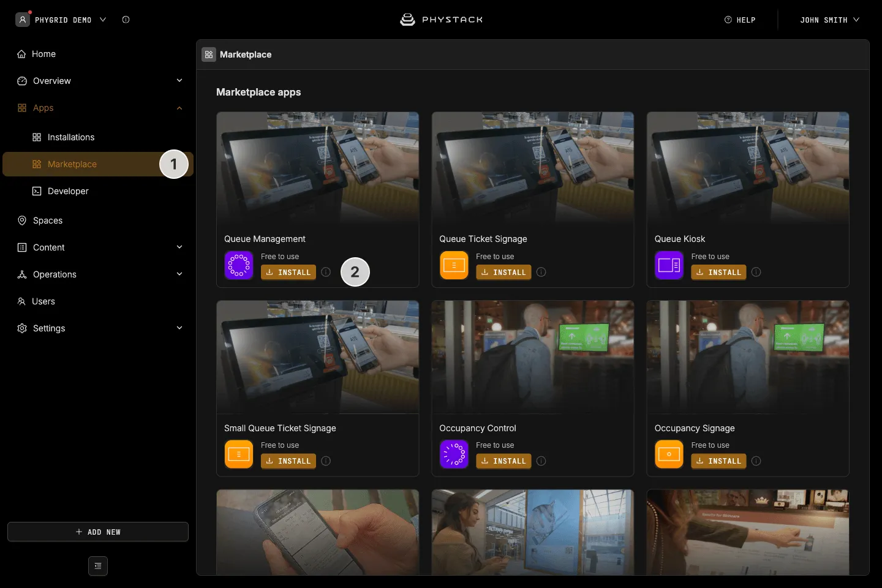Install the Queue Management app
This screenshot has height=588, width=882.
click(x=288, y=272)
